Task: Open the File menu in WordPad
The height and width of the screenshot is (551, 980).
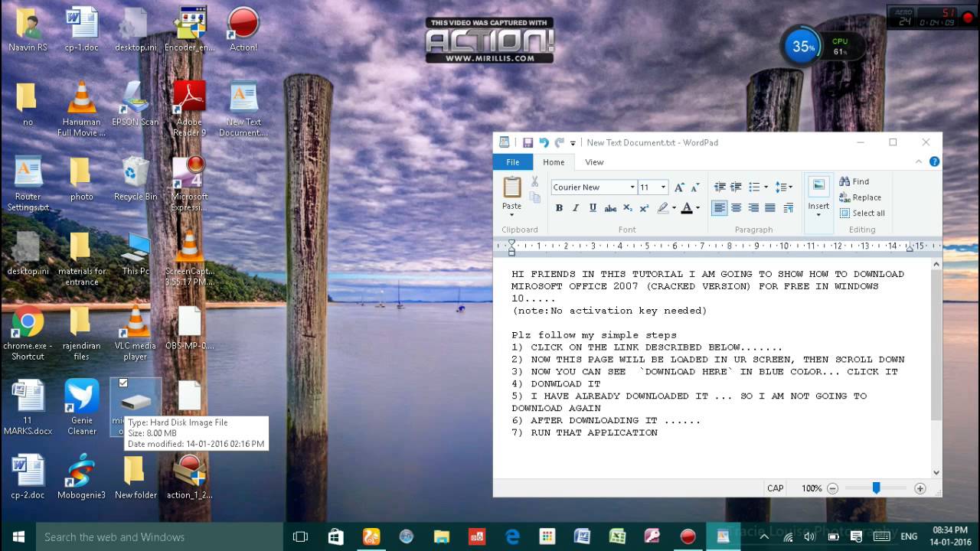Action: (513, 162)
